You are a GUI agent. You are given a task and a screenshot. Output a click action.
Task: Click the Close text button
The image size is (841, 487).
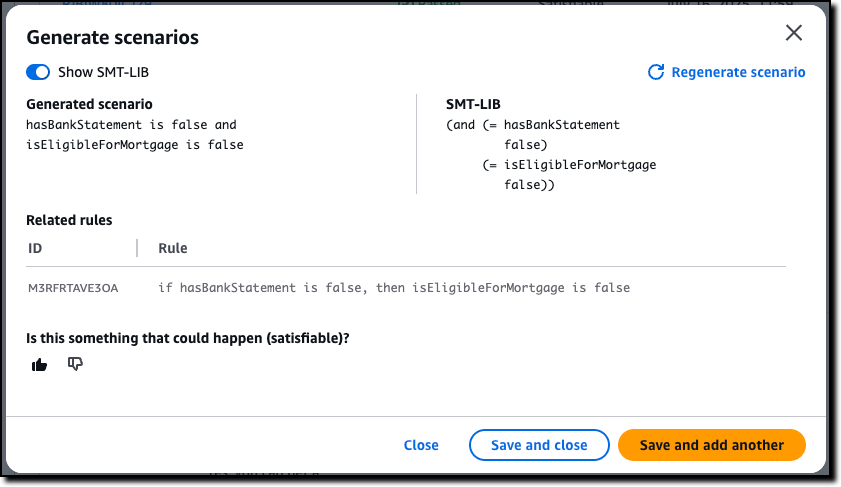click(421, 445)
